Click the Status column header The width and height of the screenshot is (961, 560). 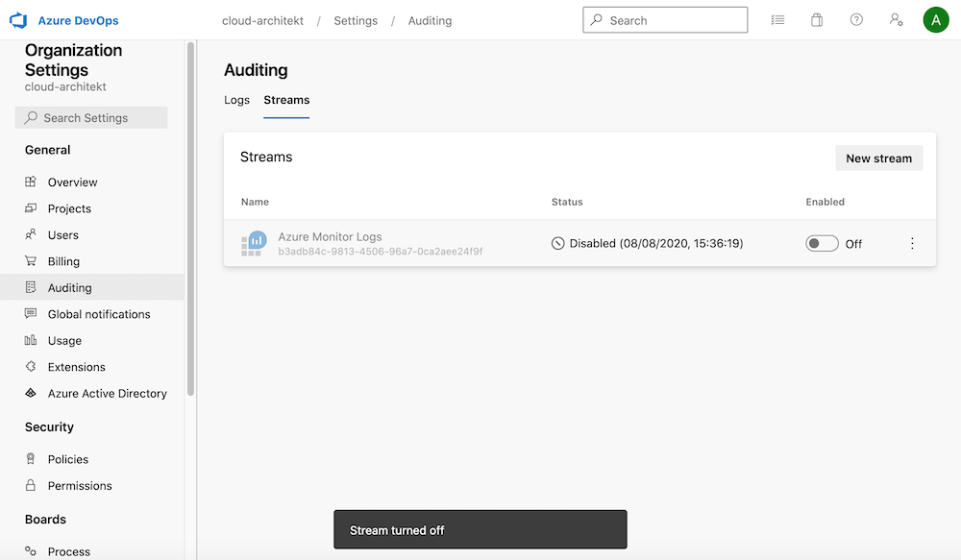pos(567,202)
